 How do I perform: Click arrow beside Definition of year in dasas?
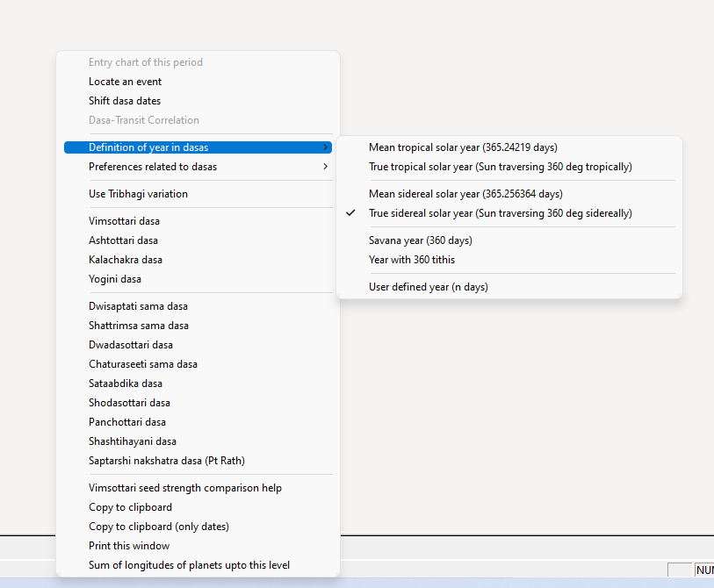325,147
